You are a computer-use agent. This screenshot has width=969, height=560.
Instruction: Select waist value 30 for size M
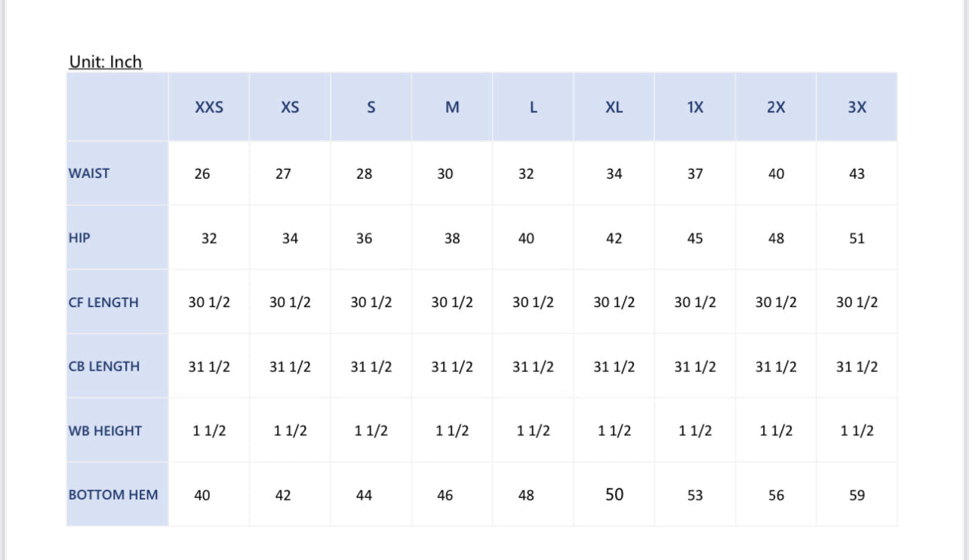pyautogui.click(x=445, y=174)
